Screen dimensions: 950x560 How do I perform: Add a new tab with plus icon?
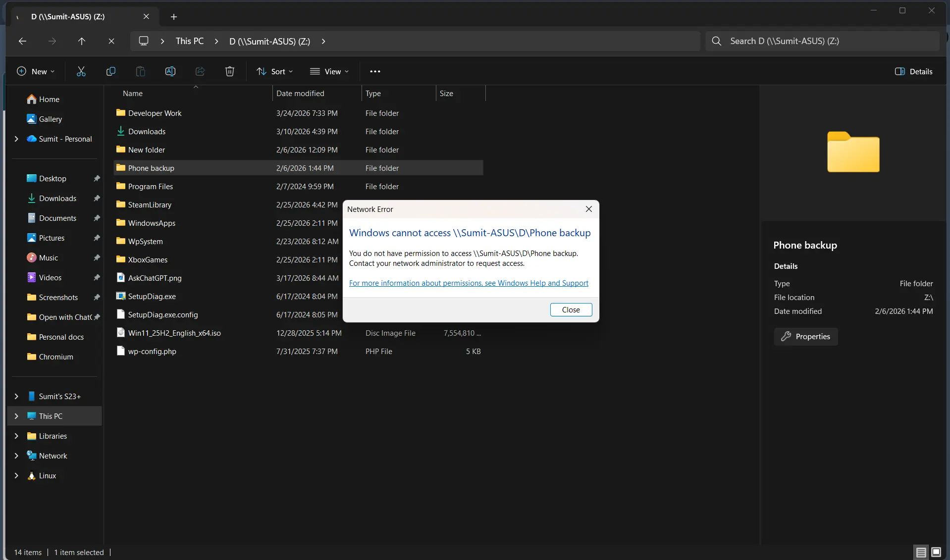pyautogui.click(x=174, y=17)
